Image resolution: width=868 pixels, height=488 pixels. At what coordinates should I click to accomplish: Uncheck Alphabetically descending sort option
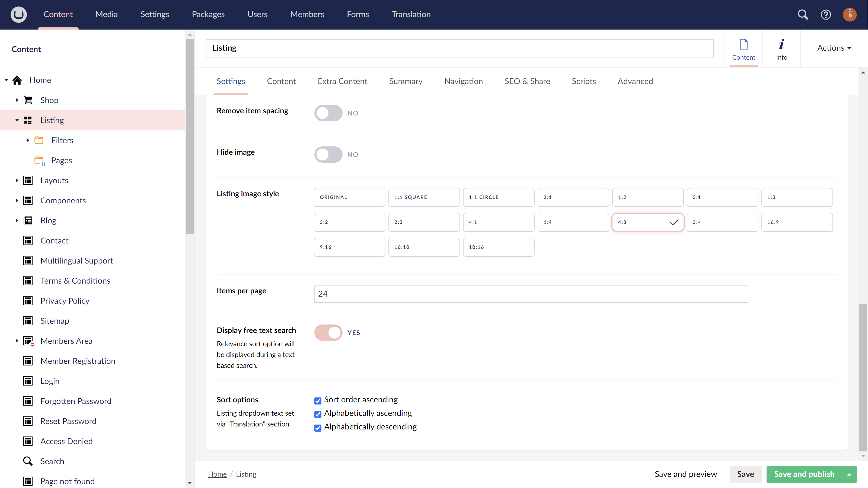coord(318,428)
